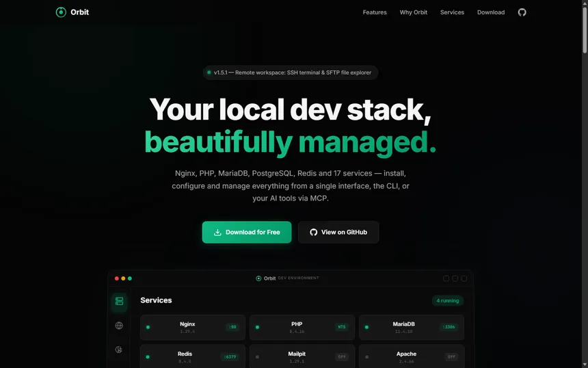Click the green dot in the v1.5.1 release badge
This screenshot has height=368, width=588.
pos(209,73)
